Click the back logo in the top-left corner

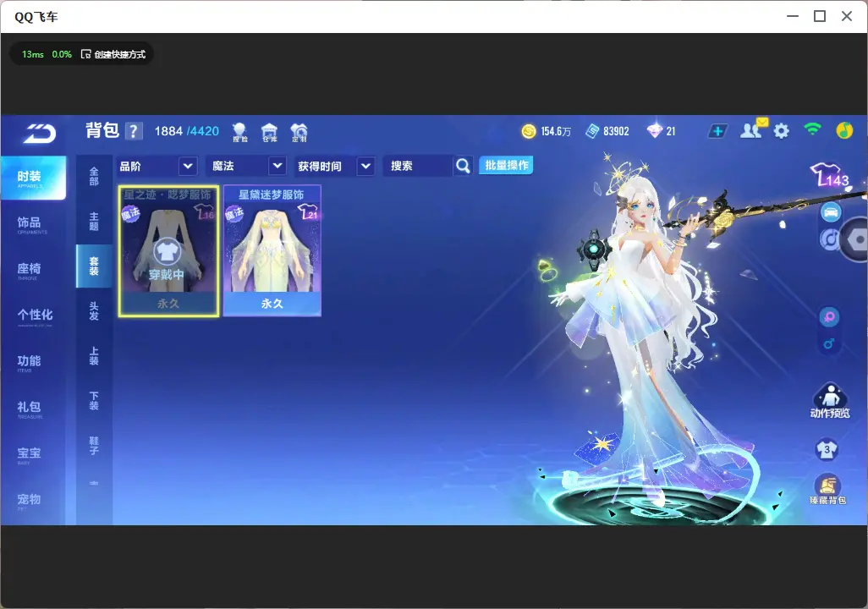tap(39, 134)
